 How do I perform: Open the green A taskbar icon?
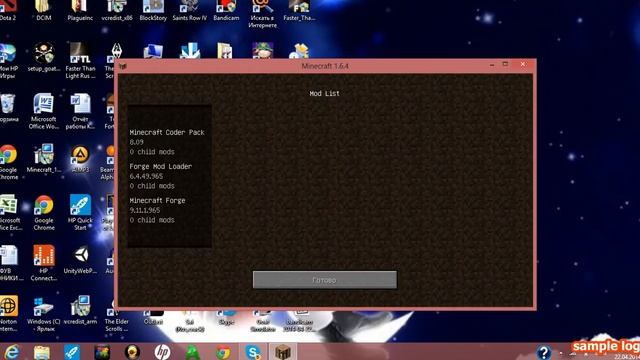(192, 352)
